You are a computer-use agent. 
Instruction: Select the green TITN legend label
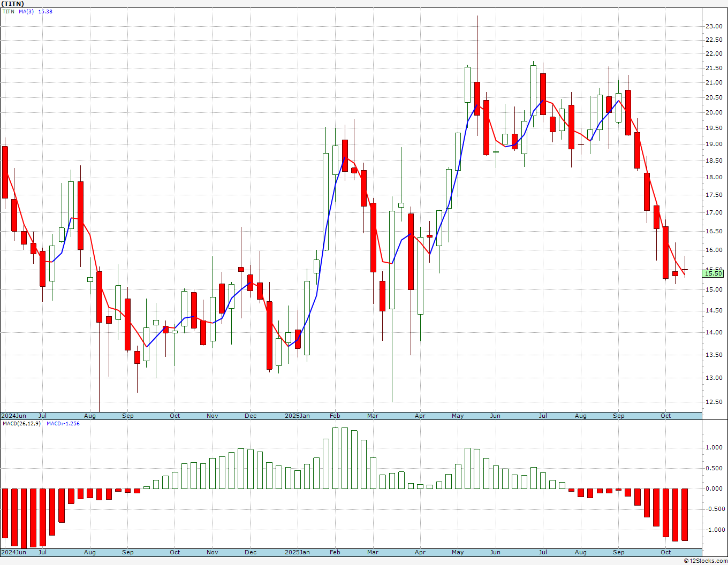(x=8, y=12)
